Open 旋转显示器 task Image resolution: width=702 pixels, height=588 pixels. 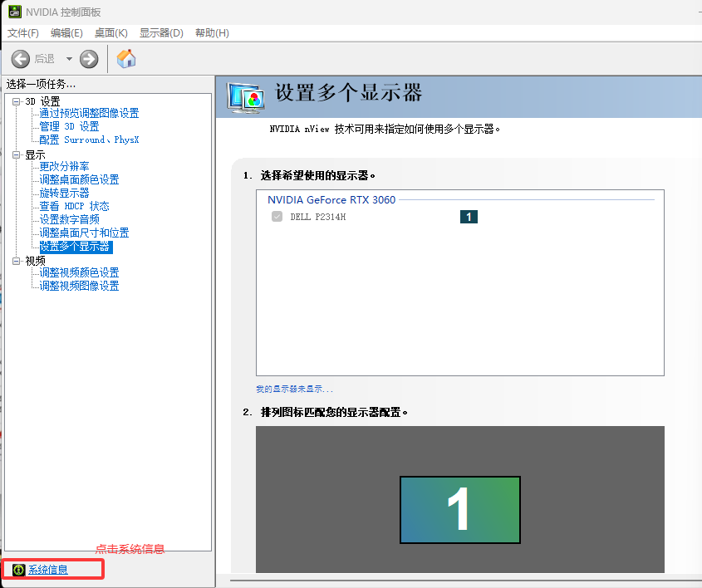[x=65, y=194]
